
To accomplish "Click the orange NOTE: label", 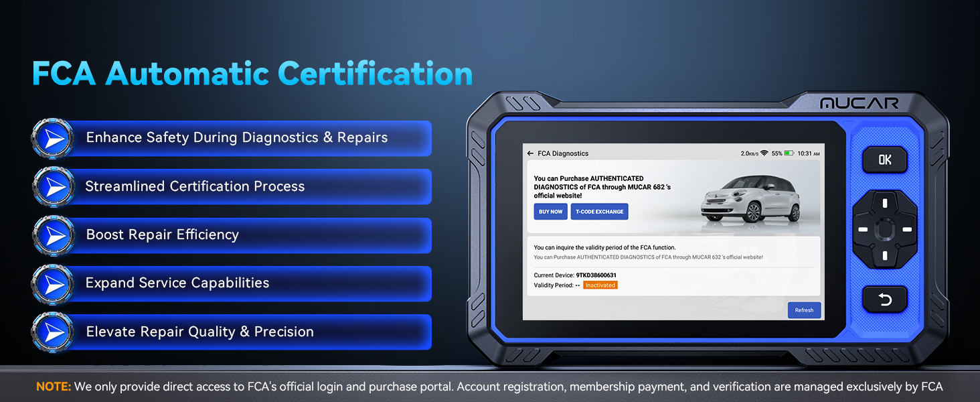I will click(54, 387).
